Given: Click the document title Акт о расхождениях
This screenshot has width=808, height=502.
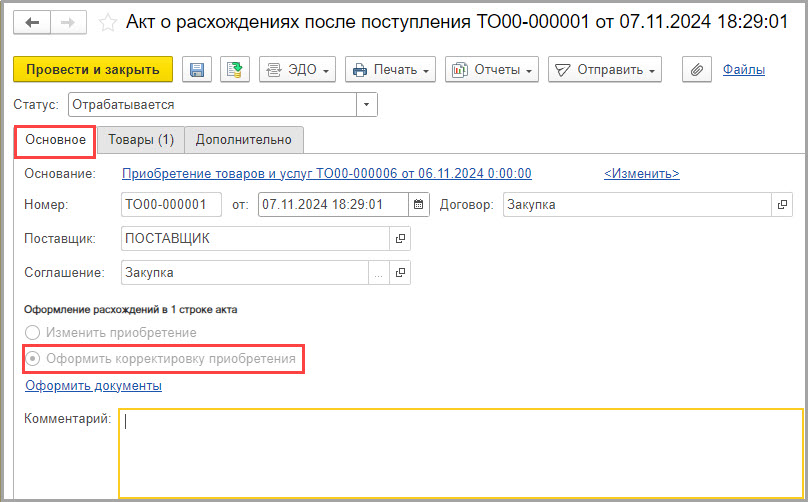Looking at the screenshot, I should click(457, 22).
